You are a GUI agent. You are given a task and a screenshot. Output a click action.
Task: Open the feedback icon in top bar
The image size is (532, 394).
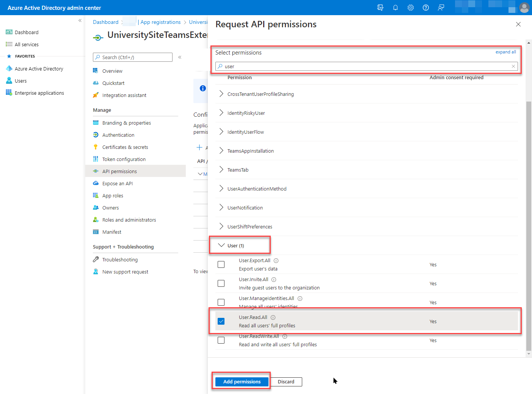(441, 8)
